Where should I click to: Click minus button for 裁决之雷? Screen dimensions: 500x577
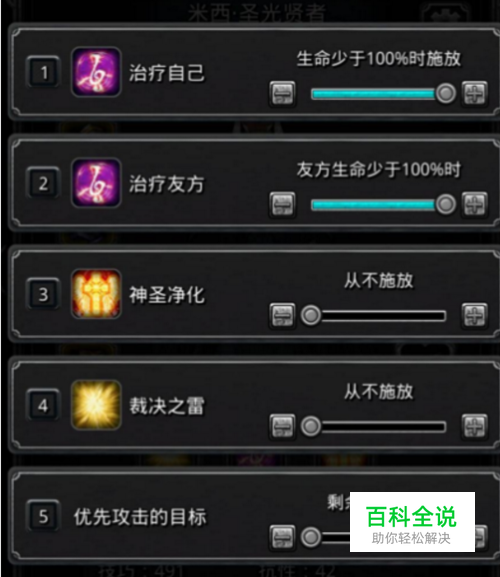[282, 427]
